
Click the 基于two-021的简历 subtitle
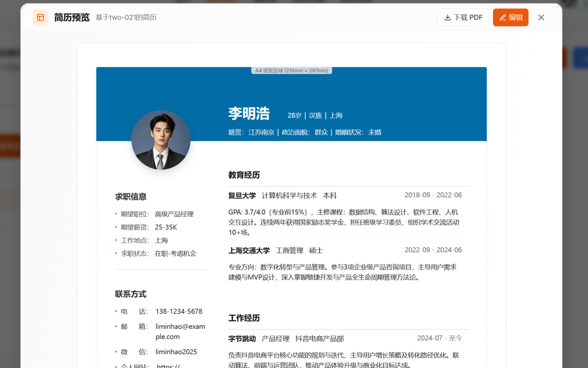point(126,18)
